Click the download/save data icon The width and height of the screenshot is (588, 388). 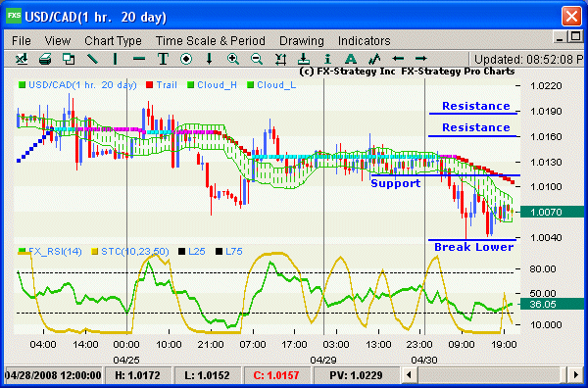(x=304, y=59)
